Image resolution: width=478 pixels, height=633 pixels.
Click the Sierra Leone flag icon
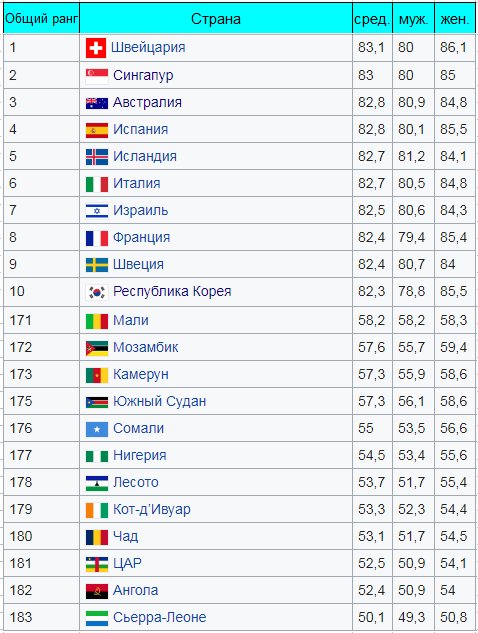97,618
